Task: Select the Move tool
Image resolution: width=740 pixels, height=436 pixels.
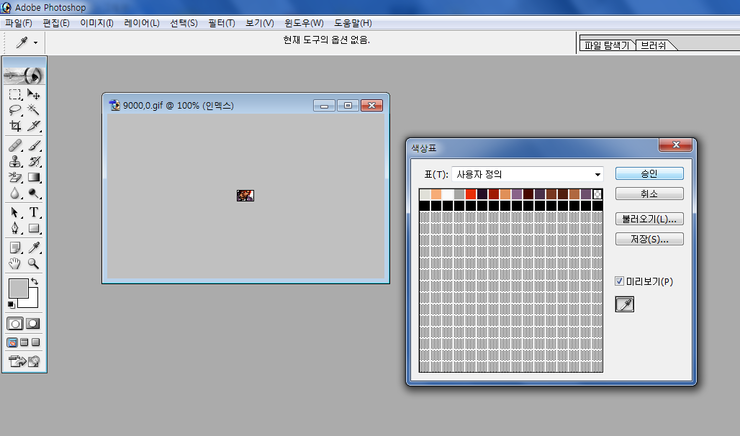Action: tap(33, 94)
